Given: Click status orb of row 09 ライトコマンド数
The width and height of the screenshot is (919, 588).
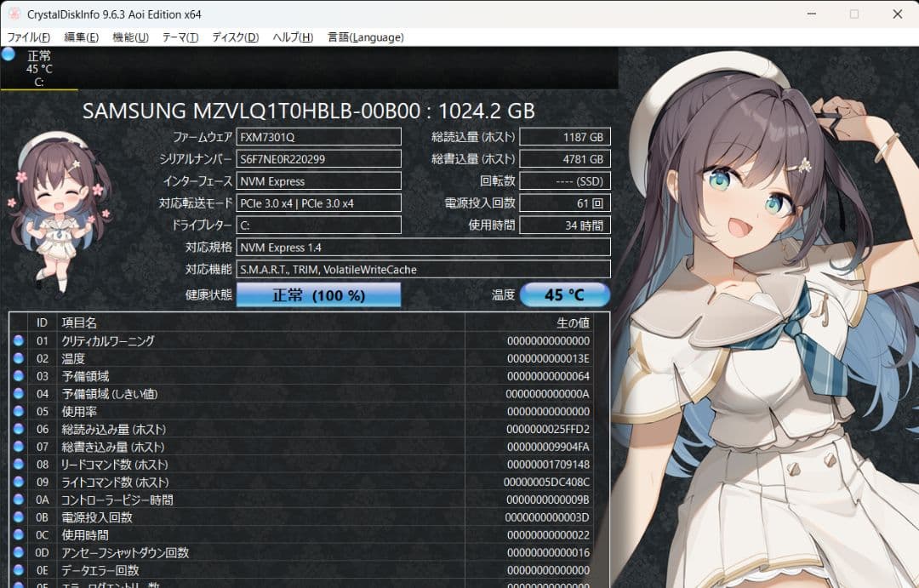Looking at the screenshot, I should (18, 482).
